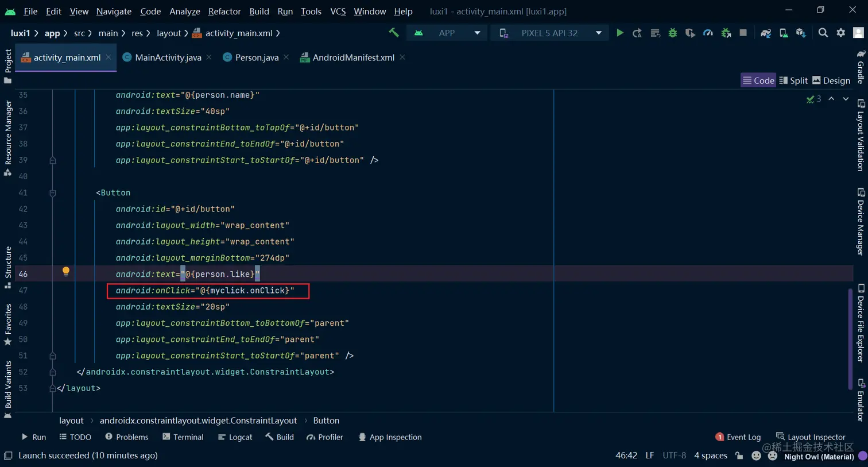Open App Inspection tool window

390,437
